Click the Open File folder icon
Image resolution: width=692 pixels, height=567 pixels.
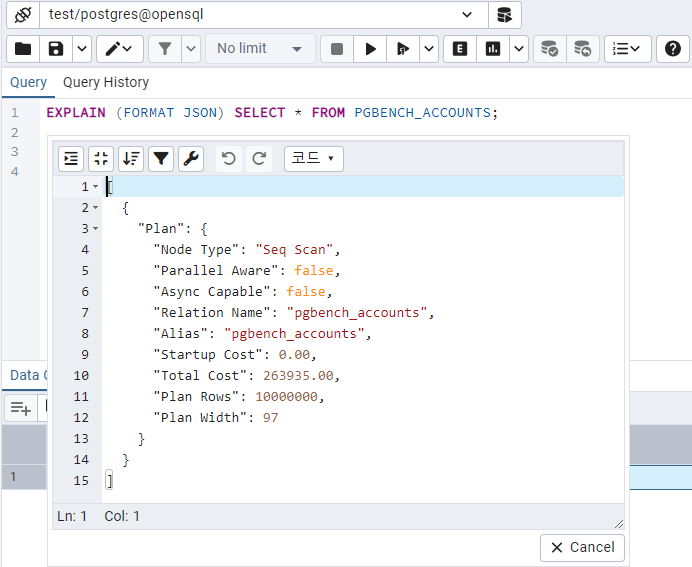click(23, 49)
